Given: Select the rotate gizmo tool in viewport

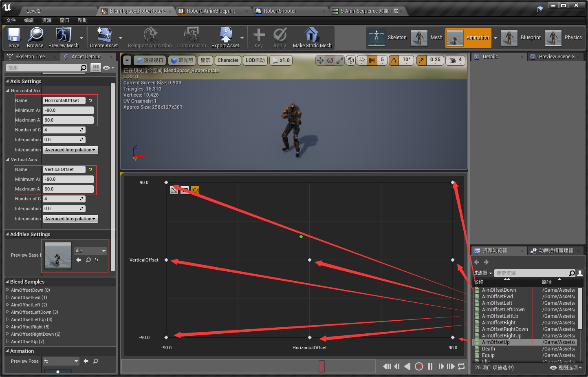Looking at the screenshot, I should coord(330,60).
